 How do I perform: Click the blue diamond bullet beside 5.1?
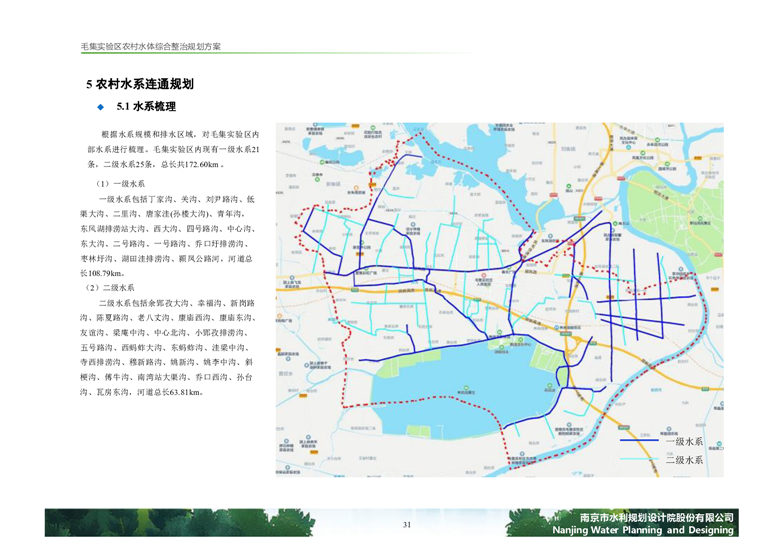(100, 106)
